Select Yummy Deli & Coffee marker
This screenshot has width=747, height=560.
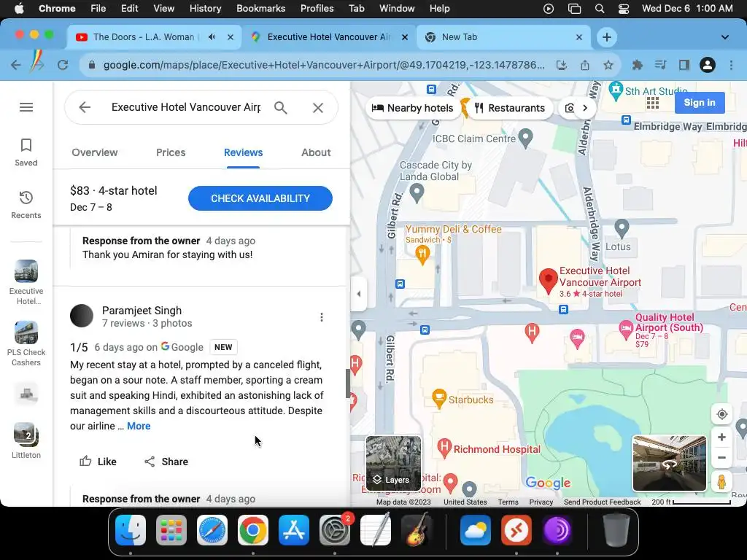(x=422, y=254)
